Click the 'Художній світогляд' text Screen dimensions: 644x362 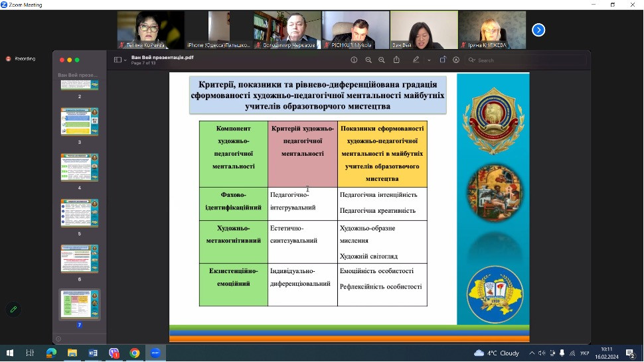click(368, 256)
